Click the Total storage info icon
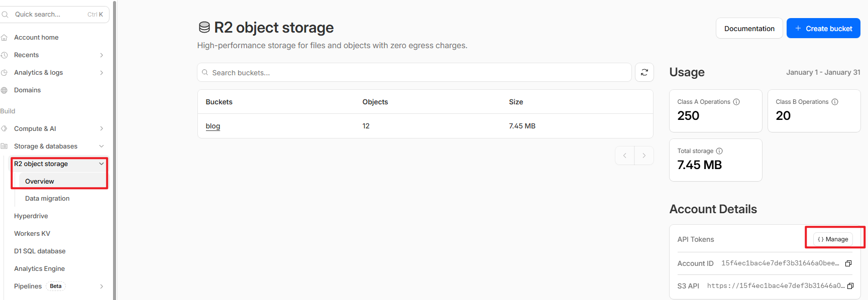The image size is (868, 300). 719,151
